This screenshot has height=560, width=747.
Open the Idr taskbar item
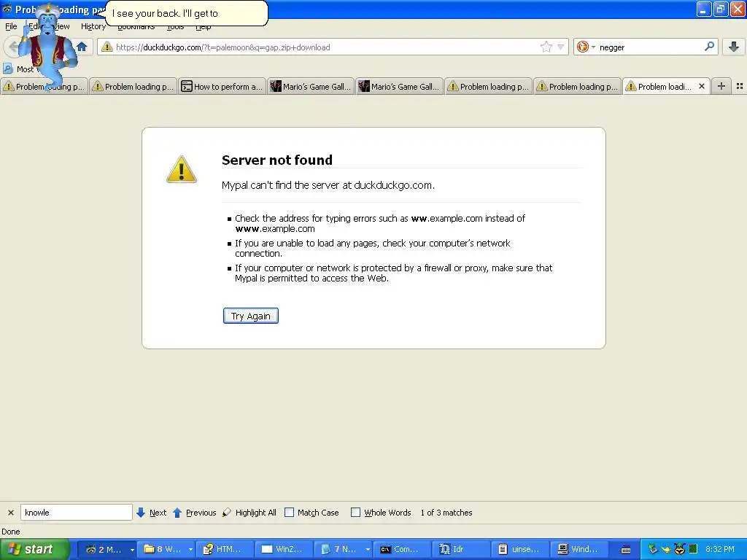click(460, 549)
